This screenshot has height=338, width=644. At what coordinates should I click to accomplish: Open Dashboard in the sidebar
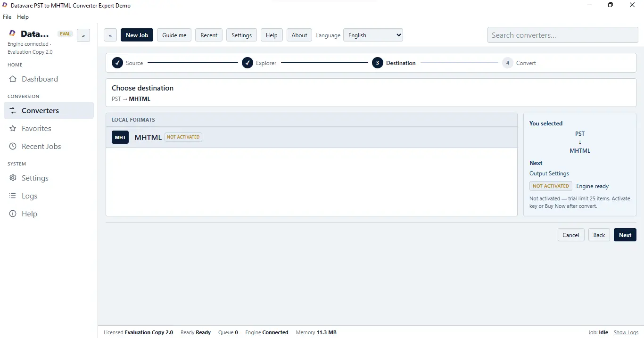point(49,79)
